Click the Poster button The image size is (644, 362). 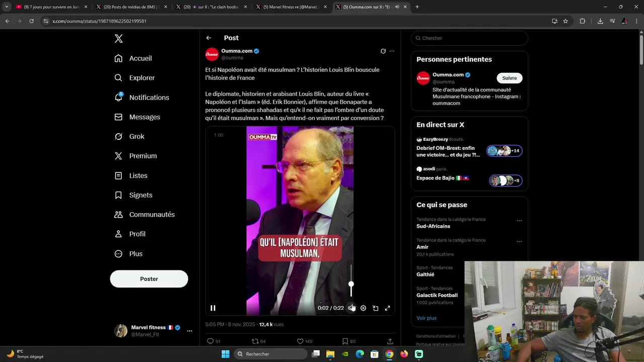[x=149, y=279]
